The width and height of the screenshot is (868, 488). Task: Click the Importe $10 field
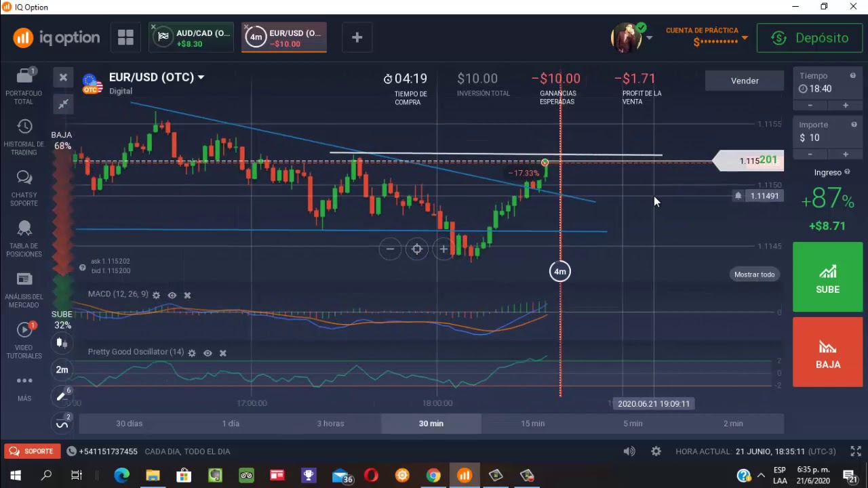pos(827,133)
